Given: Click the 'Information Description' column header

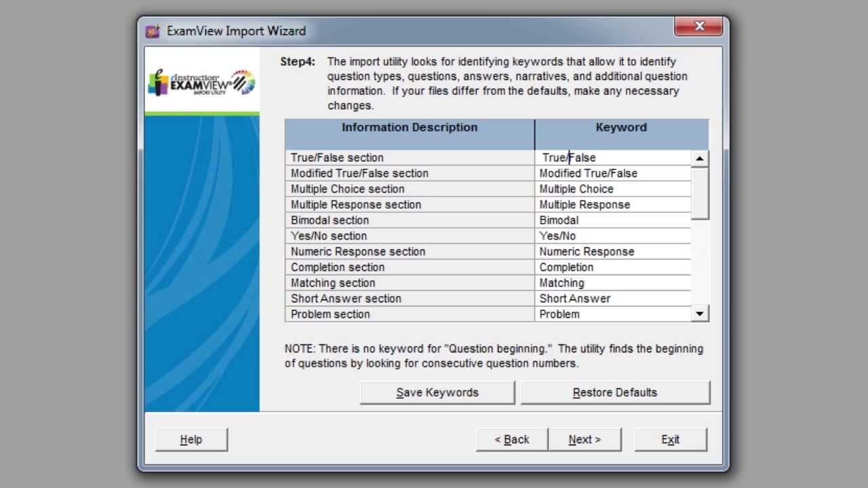Looking at the screenshot, I should 410,134.
